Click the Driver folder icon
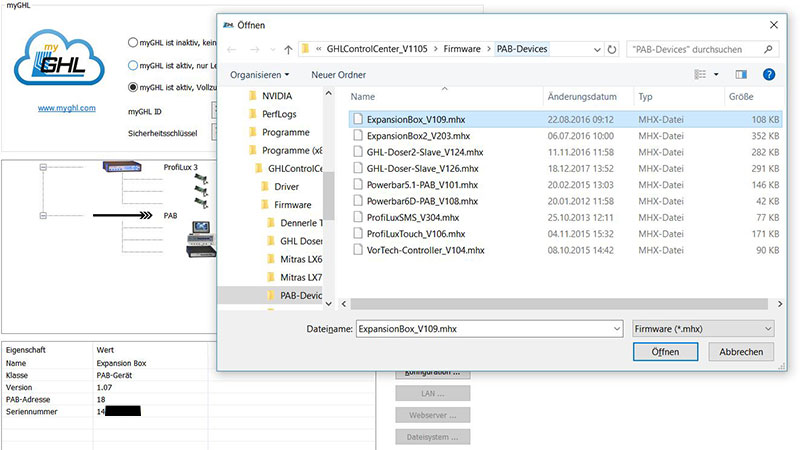 265,186
